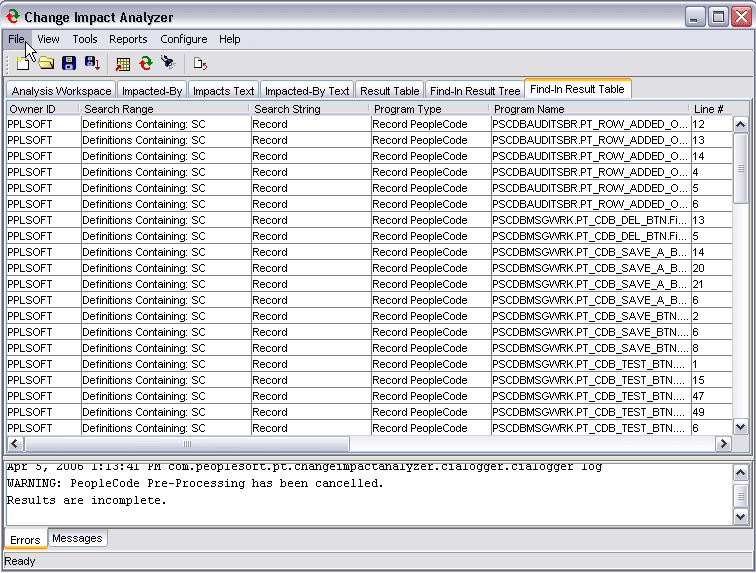Screen dimensions: 756x573
Task: Click the Save As floppy with arrow icon
Action: tap(92, 63)
